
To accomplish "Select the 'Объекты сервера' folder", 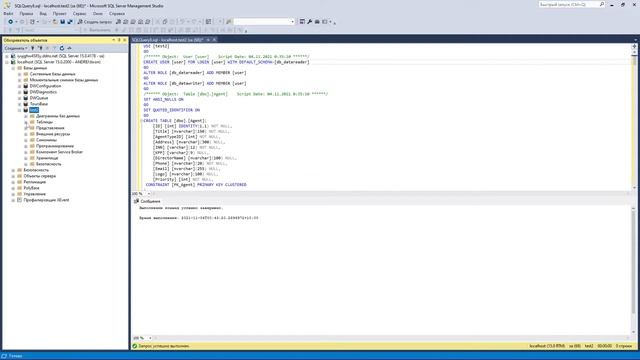I will [40, 176].
